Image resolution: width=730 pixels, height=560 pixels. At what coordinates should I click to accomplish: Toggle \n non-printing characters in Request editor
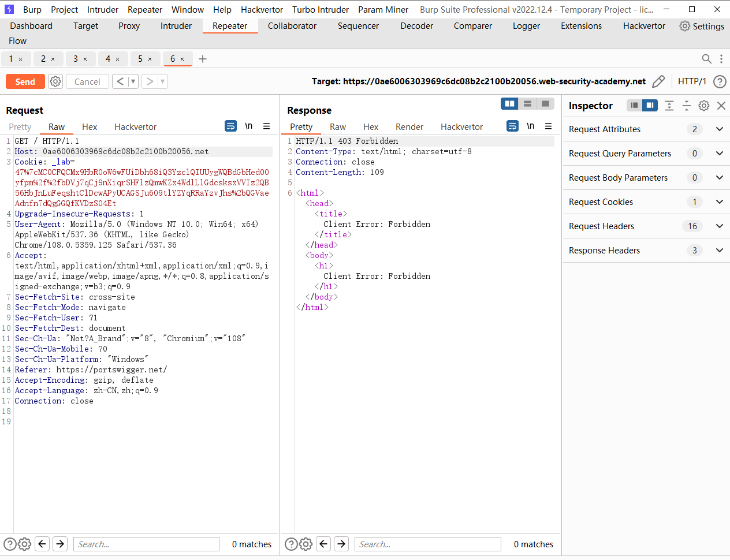[x=248, y=126]
